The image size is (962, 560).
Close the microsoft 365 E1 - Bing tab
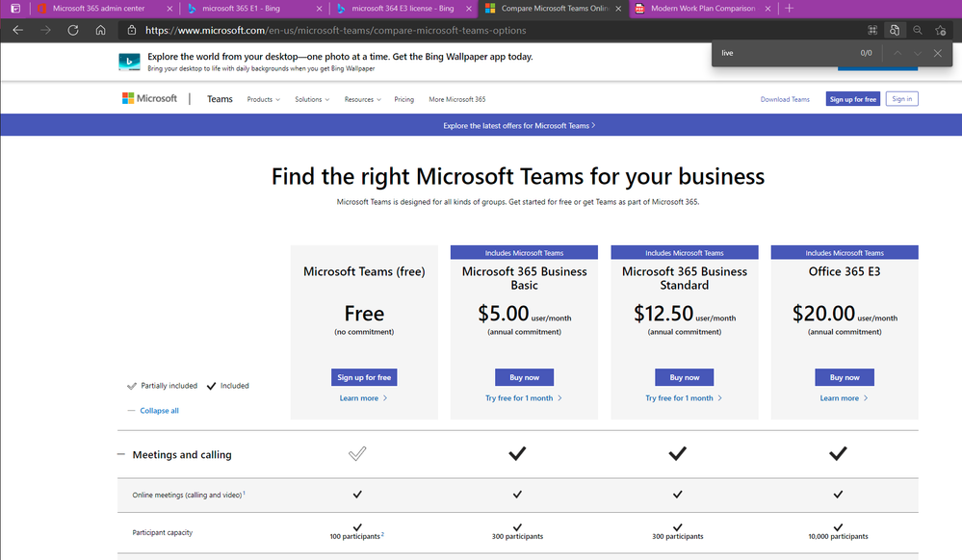tap(319, 9)
